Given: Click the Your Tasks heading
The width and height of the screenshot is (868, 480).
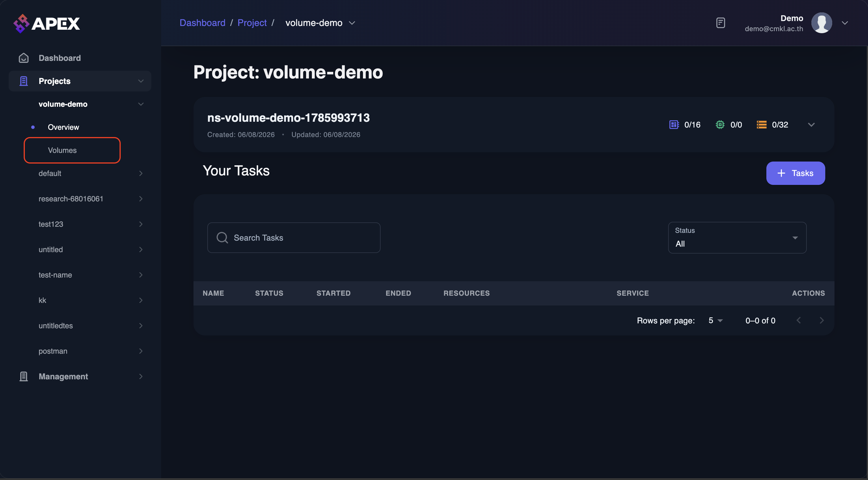Looking at the screenshot, I should pos(236,171).
